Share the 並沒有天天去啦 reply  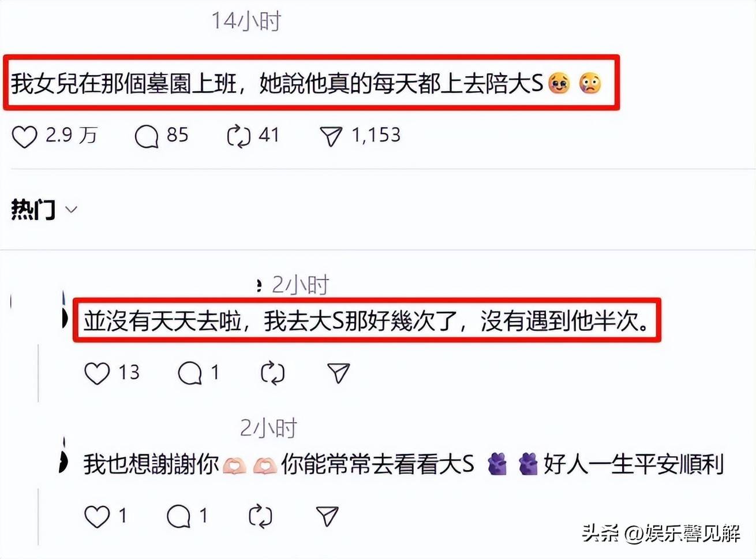[x=338, y=373]
